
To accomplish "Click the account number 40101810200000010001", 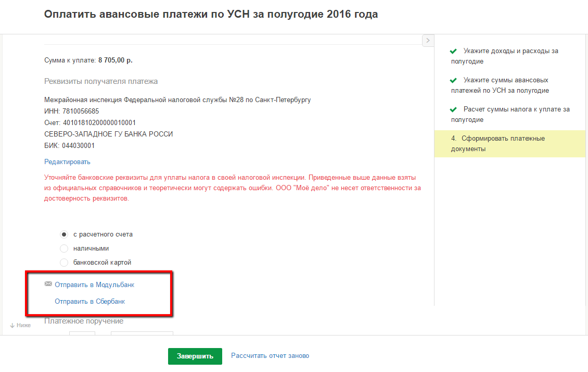I will [99, 123].
